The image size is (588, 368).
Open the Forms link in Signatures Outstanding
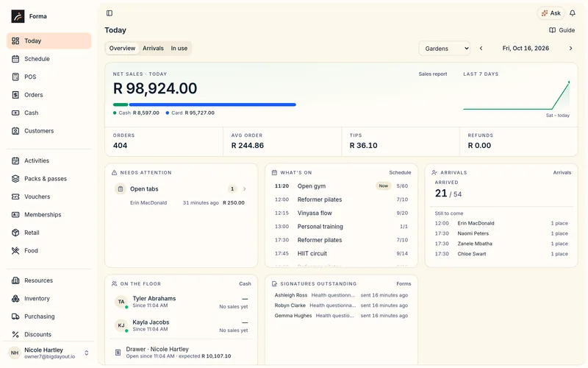tap(404, 284)
